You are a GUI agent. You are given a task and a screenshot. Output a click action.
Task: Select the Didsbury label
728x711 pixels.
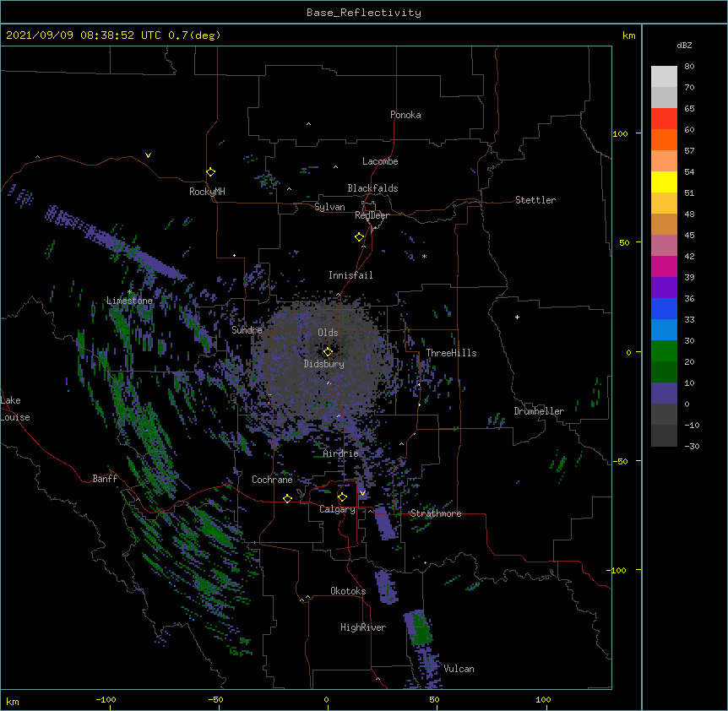click(x=324, y=364)
